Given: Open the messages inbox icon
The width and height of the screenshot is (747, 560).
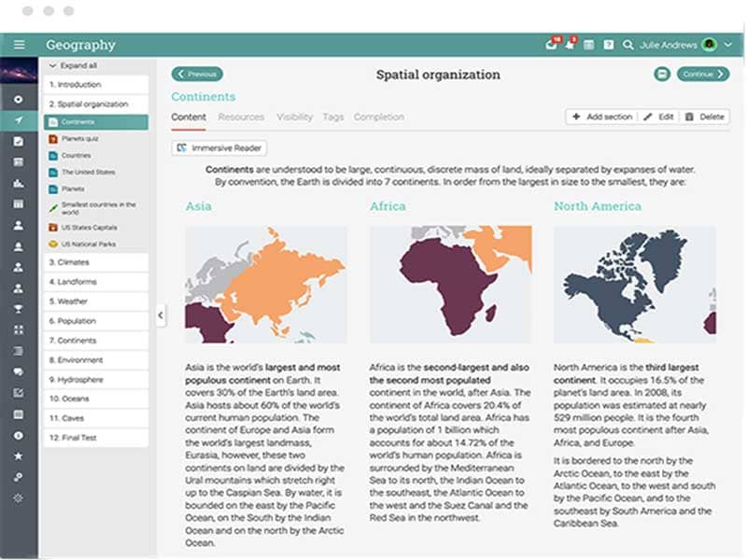Looking at the screenshot, I should click(x=551, y=45).
